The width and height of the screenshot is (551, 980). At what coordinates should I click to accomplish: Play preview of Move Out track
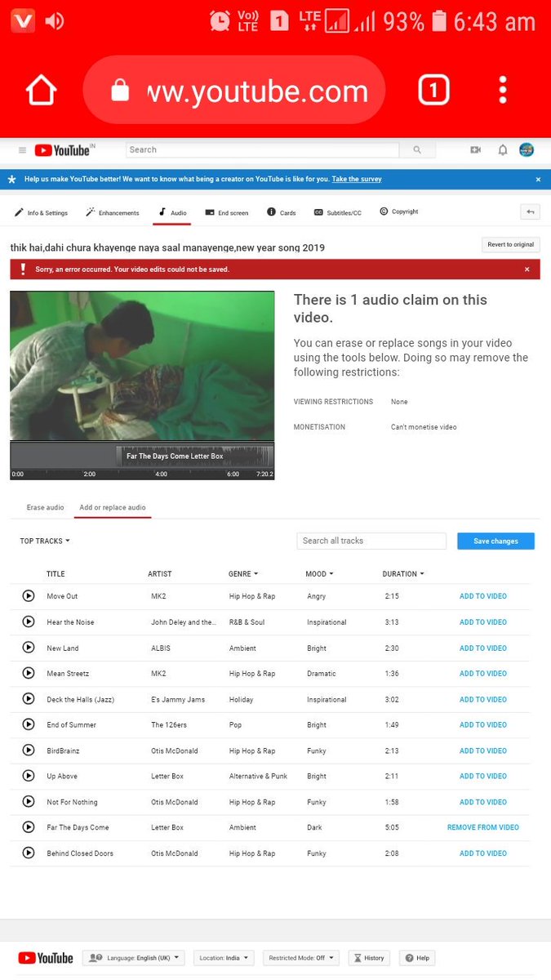click(29, 596)
